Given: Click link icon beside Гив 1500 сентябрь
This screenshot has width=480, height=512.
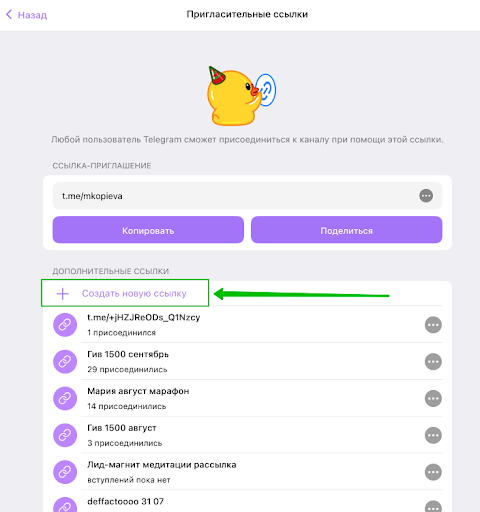Looking at the screenshot, I should click(x=65, y=362).
